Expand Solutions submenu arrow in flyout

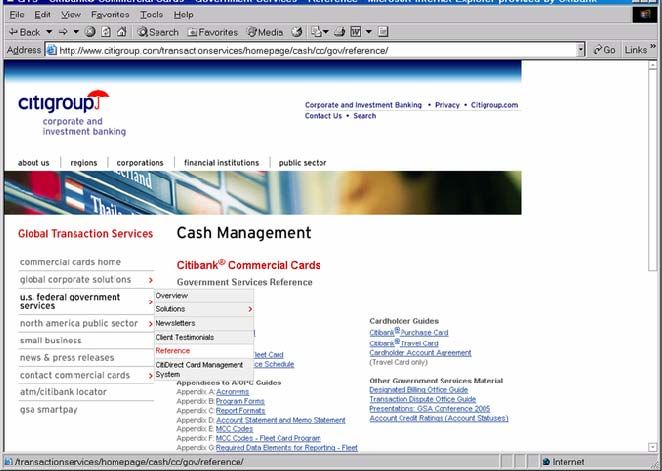pos(250,309)
